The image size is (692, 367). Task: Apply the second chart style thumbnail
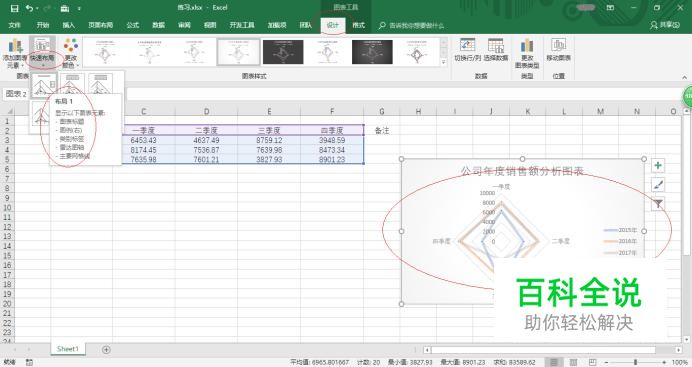click(149, 52)
